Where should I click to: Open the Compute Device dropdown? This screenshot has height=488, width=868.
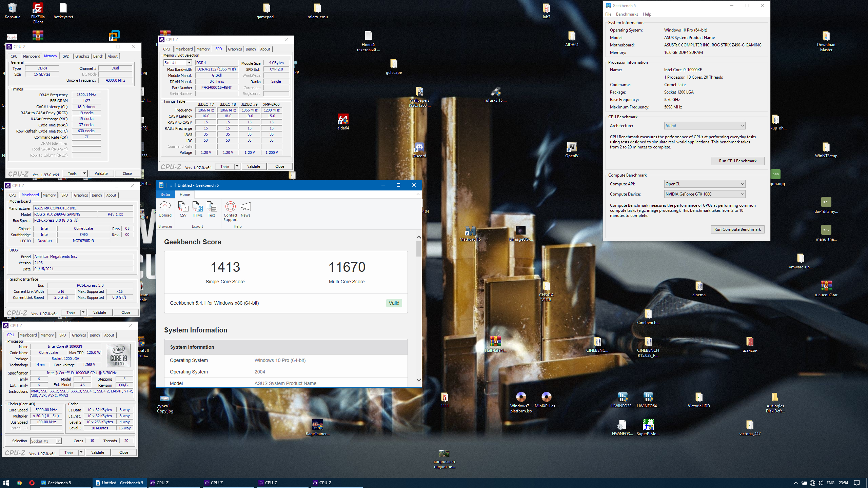[704, 194]
